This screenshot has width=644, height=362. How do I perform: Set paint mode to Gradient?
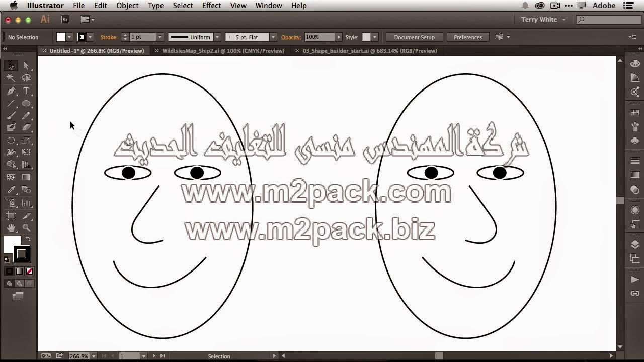click(19, 271)
